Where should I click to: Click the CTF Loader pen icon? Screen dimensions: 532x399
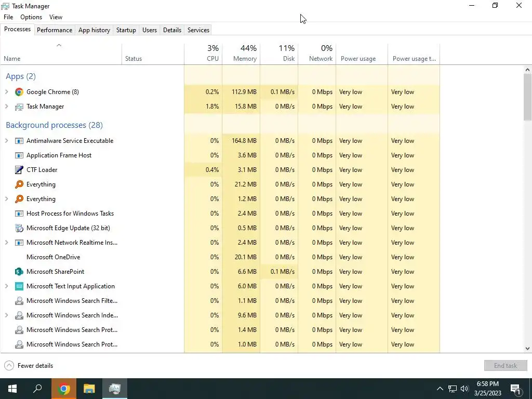click(x=19, y=170)
